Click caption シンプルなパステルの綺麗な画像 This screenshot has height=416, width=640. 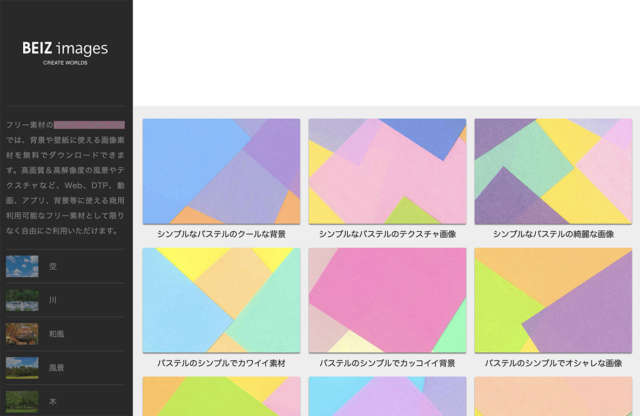point(553,234)
